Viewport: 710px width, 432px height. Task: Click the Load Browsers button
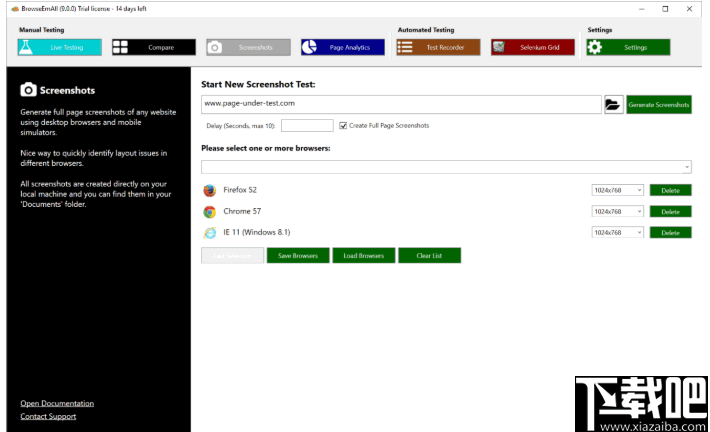coord(364,255)
